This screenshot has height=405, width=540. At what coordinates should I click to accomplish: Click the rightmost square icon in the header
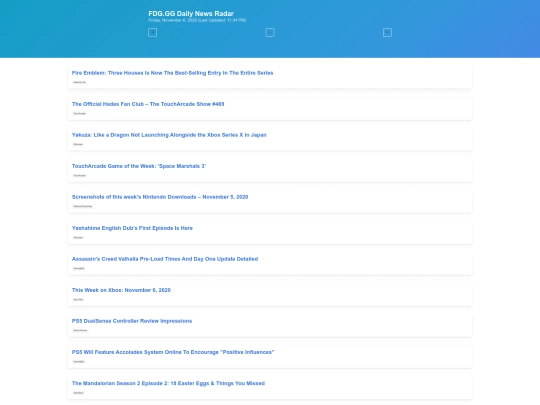click(x=387, y=32)
